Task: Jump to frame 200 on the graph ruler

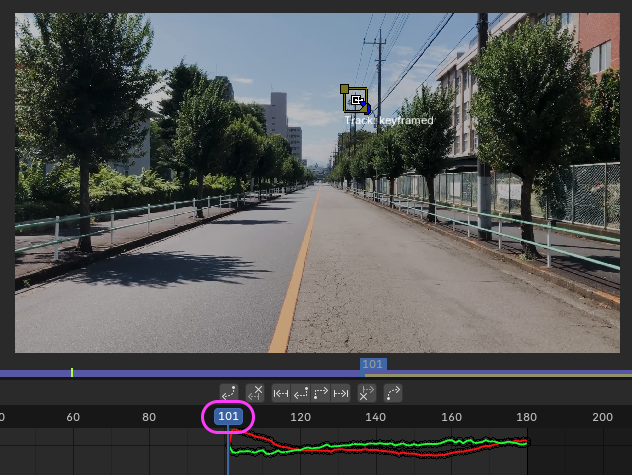Action: pos(602,417)
